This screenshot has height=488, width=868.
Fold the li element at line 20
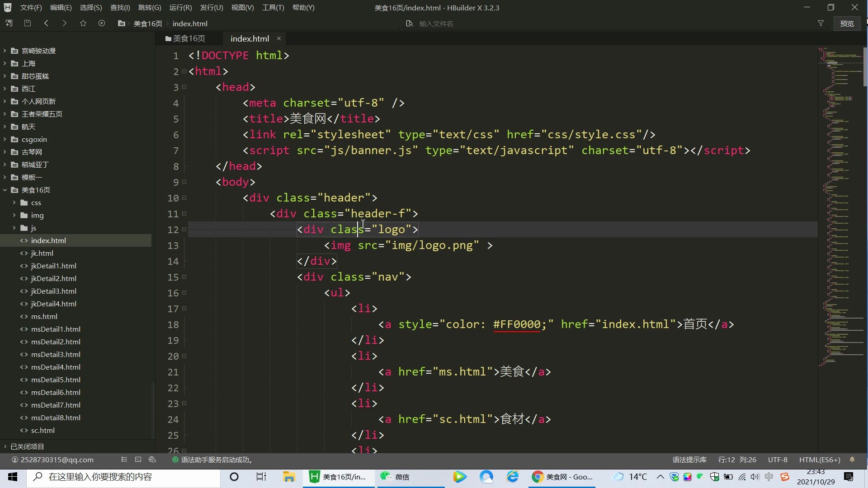184,356
